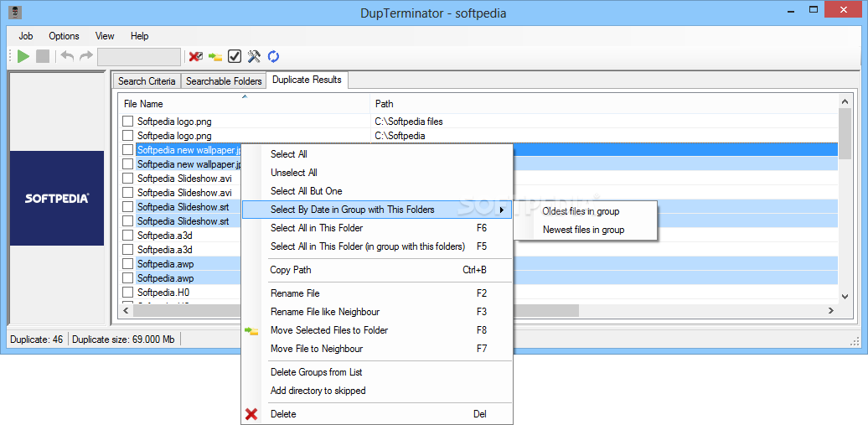Start the duplicate search with the green play icon

point(23,56)
